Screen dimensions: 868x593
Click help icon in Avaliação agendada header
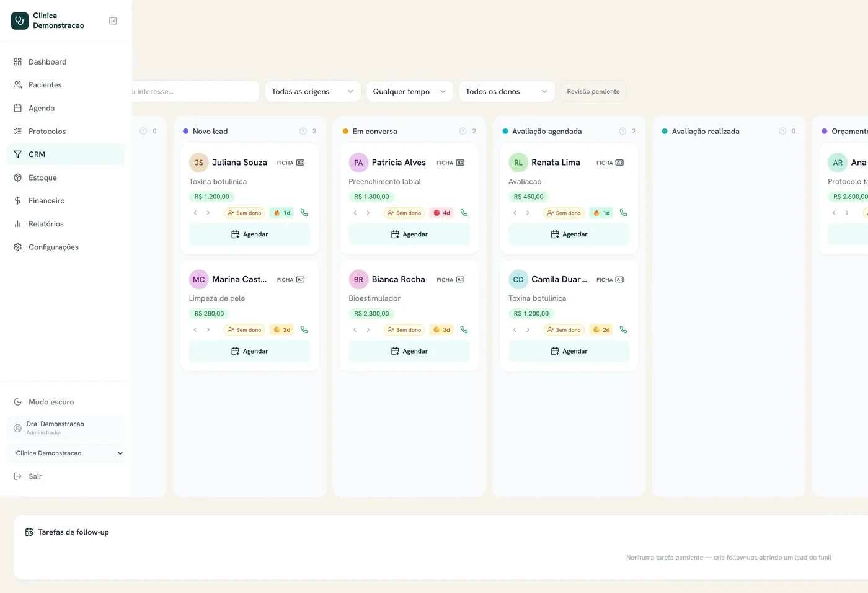(x=622, y=132)
